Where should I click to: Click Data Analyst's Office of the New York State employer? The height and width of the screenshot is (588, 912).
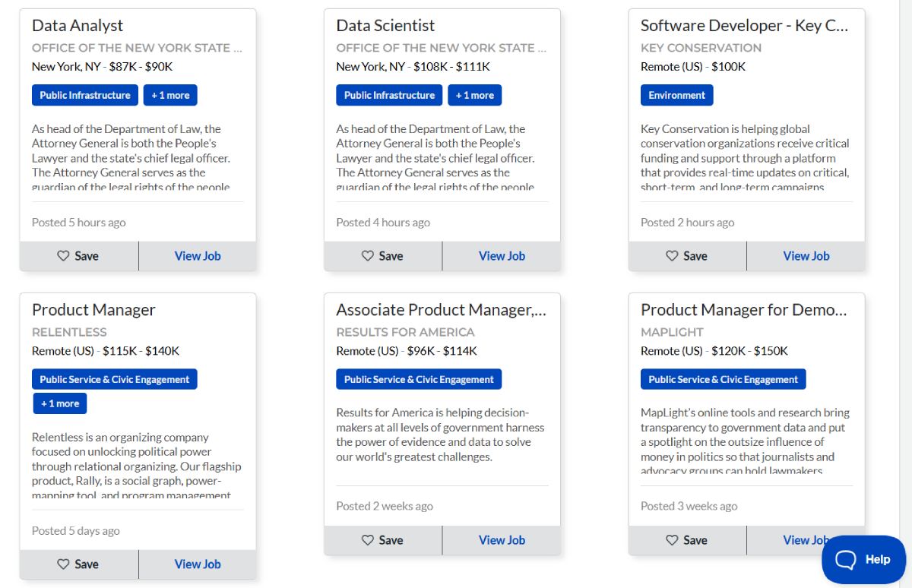(138, 47)
